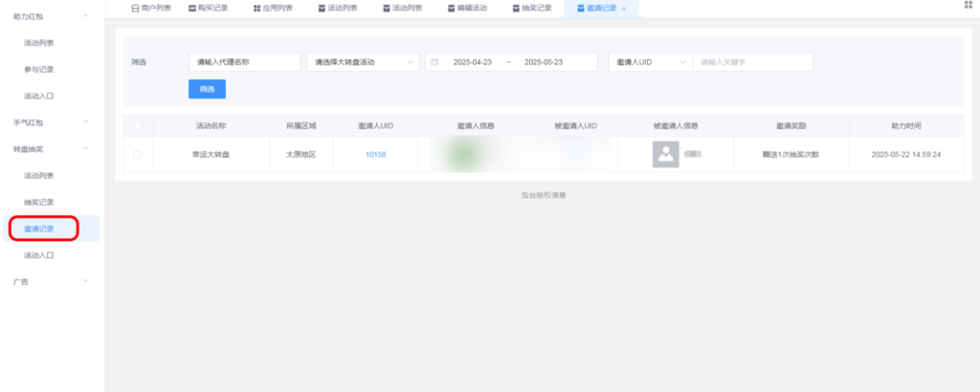Click the icon on 抽奖记录 tab

click(516, 9)
